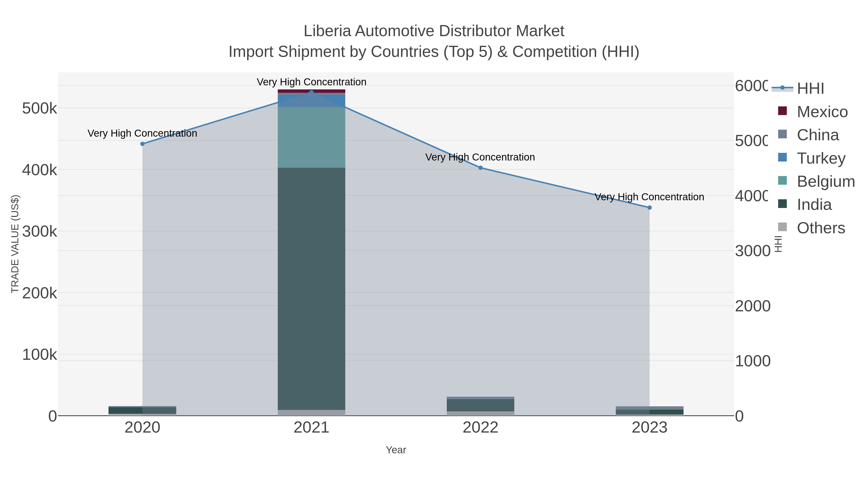Screen dimensions: 868x488
Task: Select the Turkey segment of 2021 bar
Action: (311, 101)
